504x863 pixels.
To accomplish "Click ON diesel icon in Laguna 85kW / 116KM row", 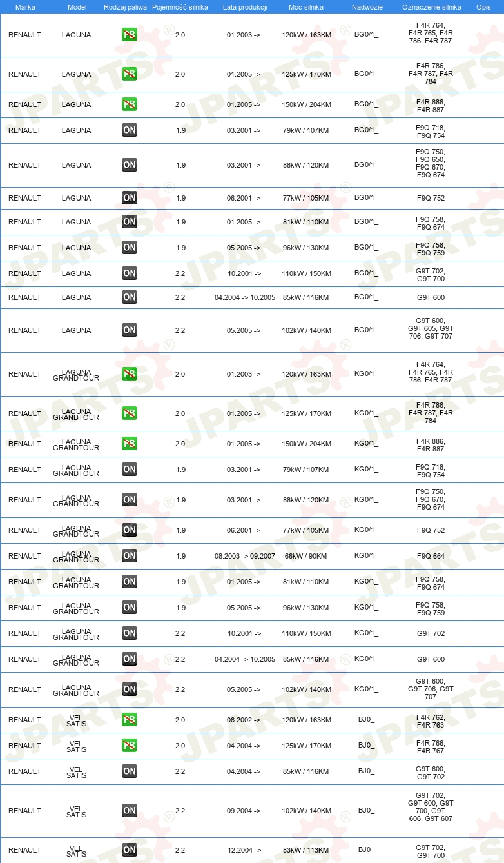I will pos(130,297).
